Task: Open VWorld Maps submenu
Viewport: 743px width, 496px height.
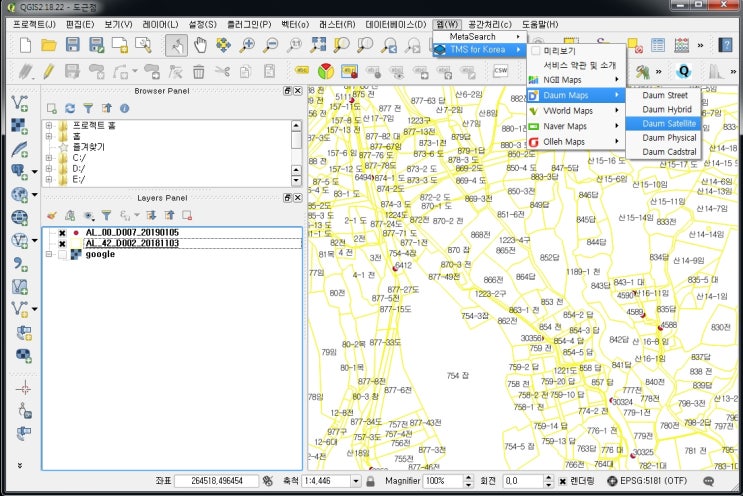Action: 575,111
